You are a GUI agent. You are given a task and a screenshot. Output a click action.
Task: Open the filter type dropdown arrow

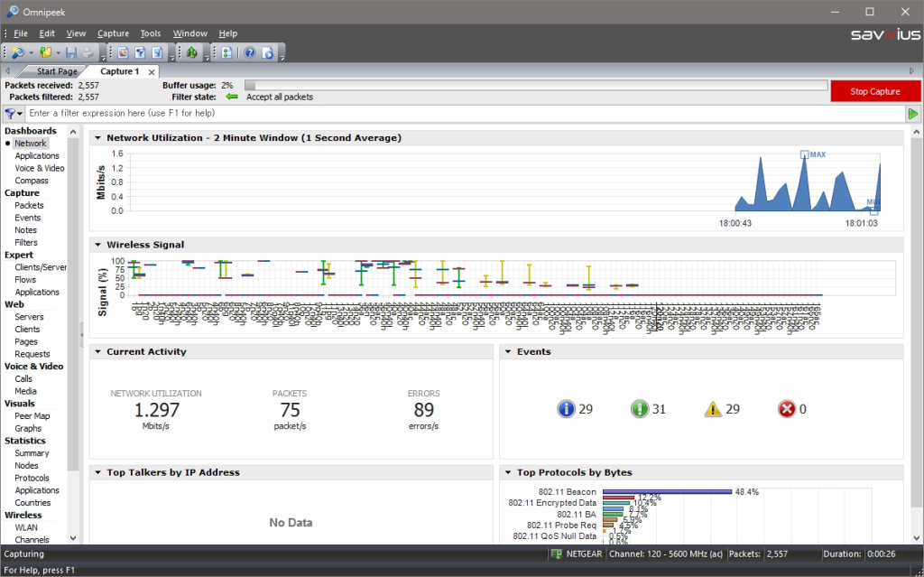[19, 114]
